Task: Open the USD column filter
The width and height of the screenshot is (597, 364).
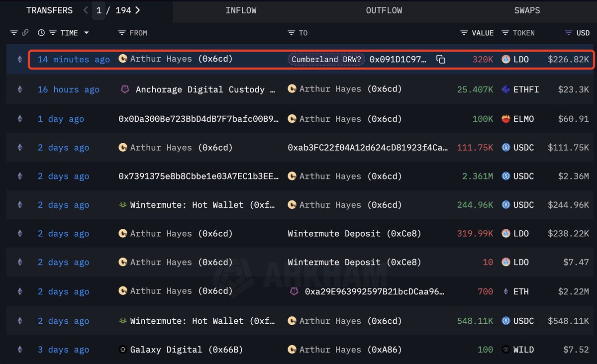Action: [569, 33]
